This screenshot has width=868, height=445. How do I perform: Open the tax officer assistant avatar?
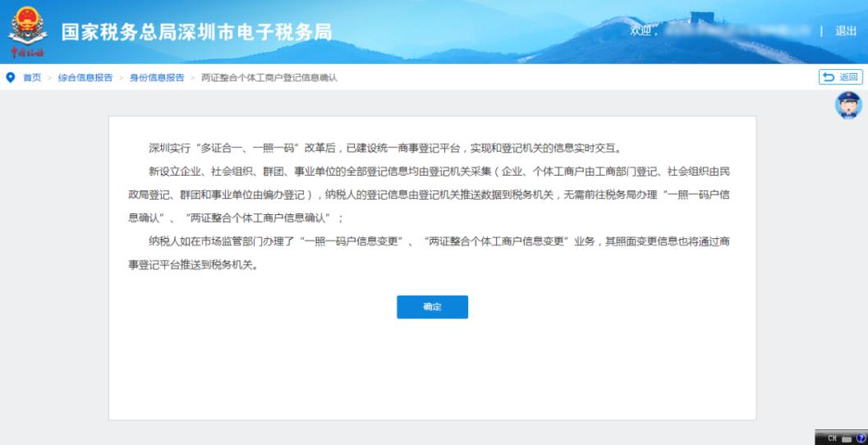[848, 105]
